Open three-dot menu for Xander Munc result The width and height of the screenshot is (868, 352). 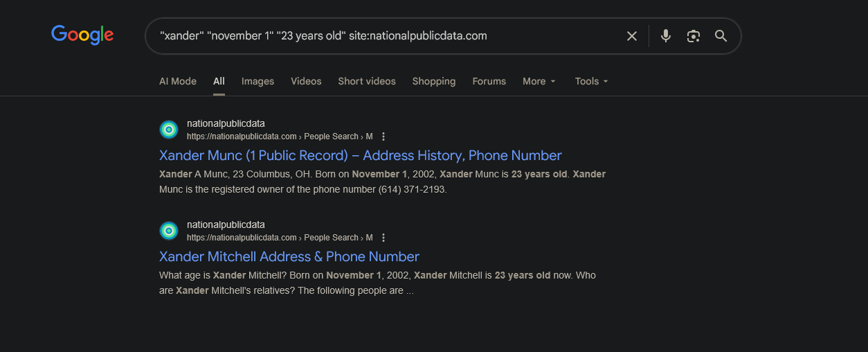tap(383, 137)
